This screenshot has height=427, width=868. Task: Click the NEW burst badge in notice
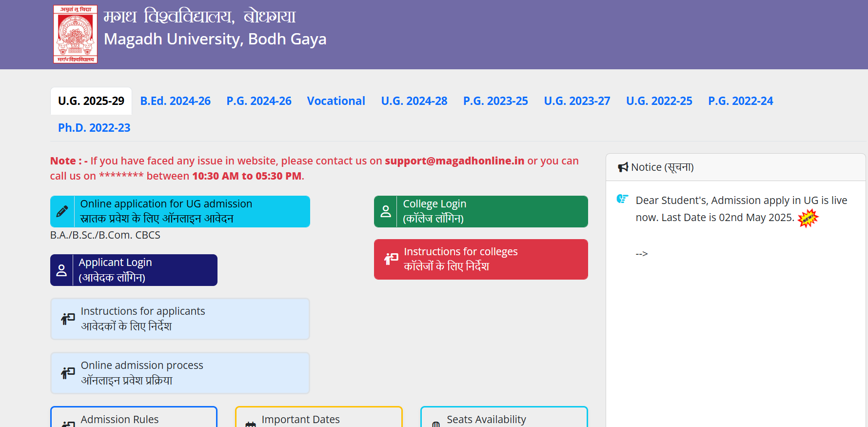[x=808, y=218]
